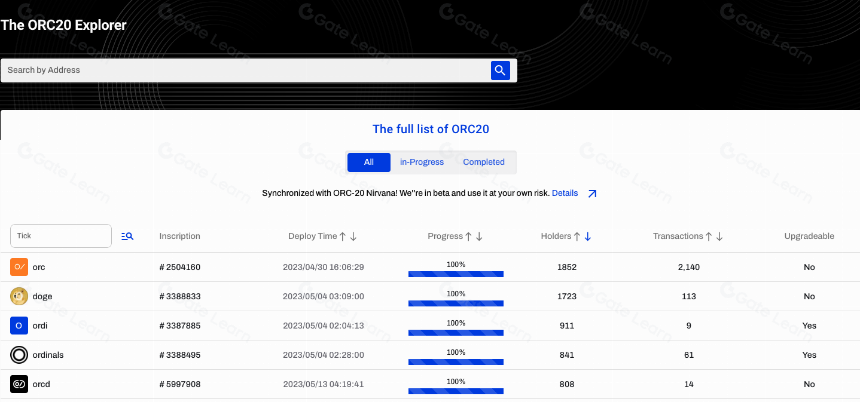Click deploy time 2023/05/04 03:09:00

324,296
